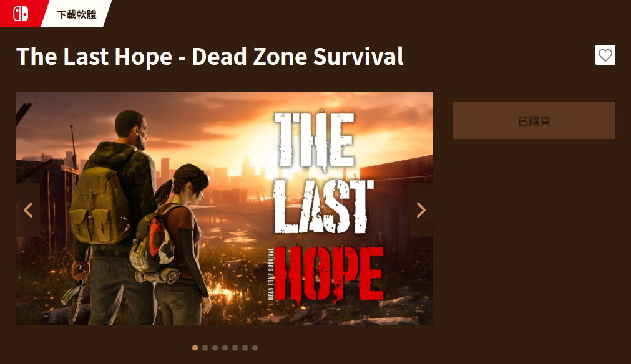
Task: Click the vertical DEAD ZONE SURVIVAL text
Action: pos(271,274)
